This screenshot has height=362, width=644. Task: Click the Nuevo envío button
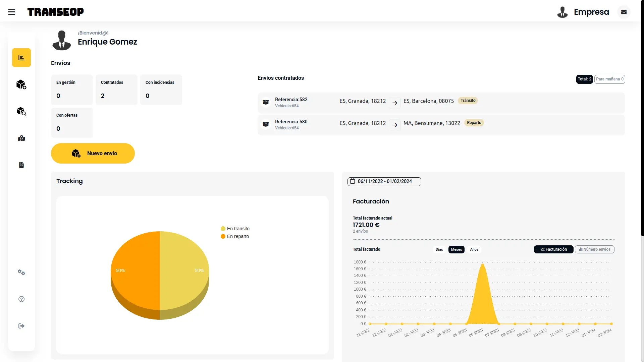[x=93, y=153]
